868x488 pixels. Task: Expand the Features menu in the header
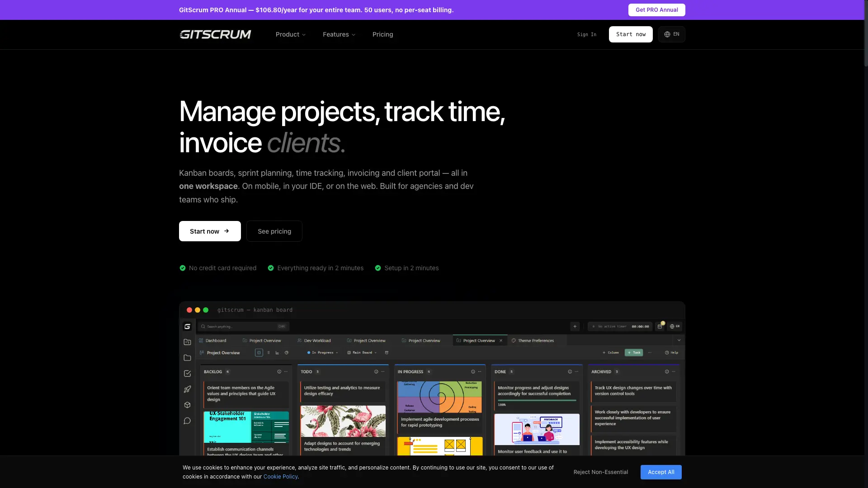pos(339,34)
